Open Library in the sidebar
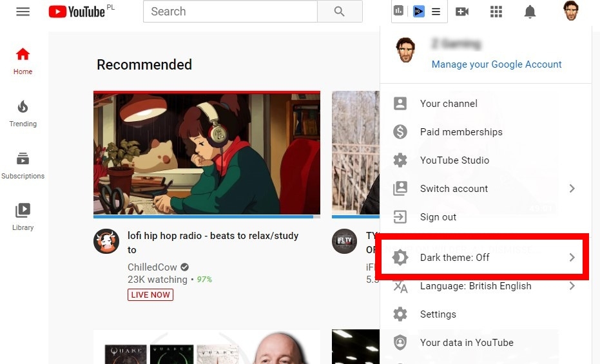This screenshot has width=600, height=364. [x=23, y=217]
